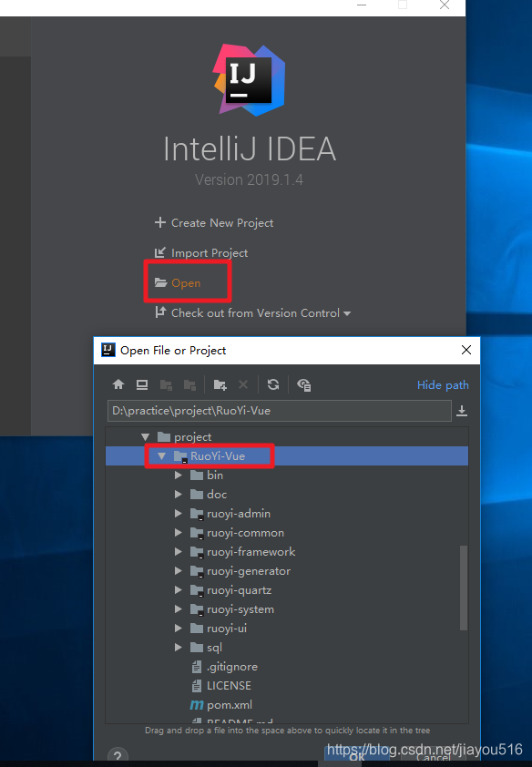Expand the ruoyi-admin module

point(179,514)
